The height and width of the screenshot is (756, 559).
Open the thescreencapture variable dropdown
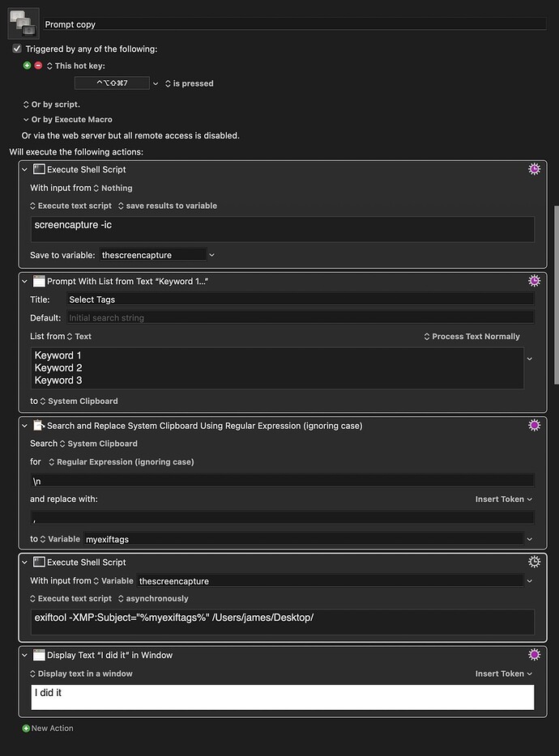tap(211, 255)
